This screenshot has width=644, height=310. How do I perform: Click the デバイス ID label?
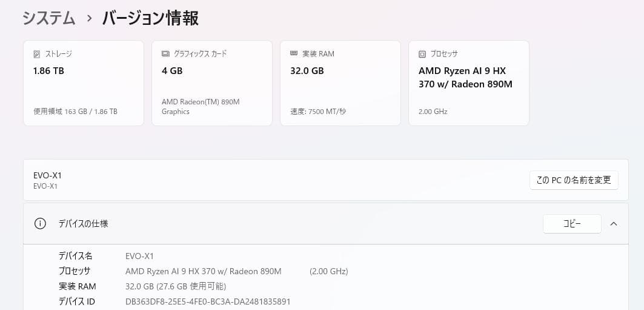pos(77,302)
